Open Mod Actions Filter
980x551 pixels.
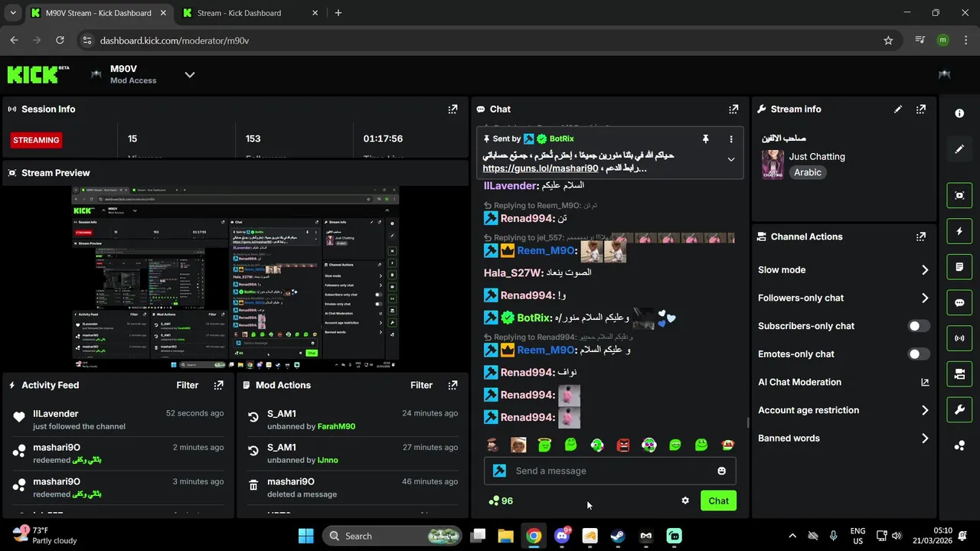pos(422,386)
